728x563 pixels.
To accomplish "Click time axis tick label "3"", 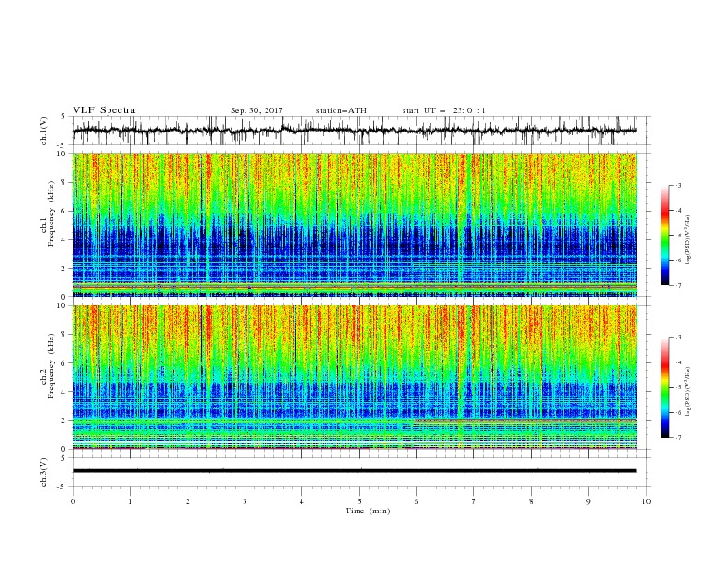I will coord(245,501).
